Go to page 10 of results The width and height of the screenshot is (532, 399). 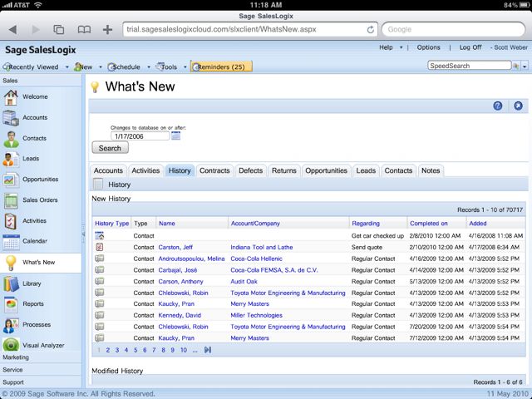tap(184, 350)
